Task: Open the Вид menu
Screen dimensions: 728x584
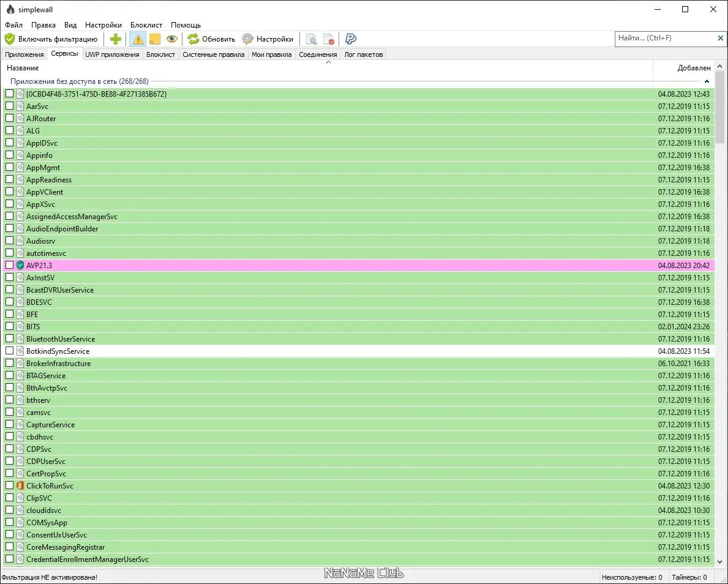Action: point(70,25)
